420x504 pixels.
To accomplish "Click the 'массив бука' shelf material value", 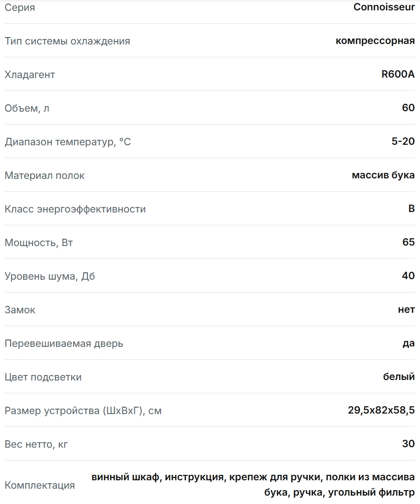I will pos(383,175).
